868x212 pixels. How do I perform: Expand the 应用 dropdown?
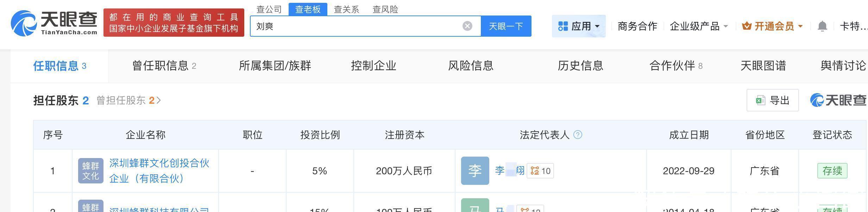pyautogui.click(x=578, y=26)
